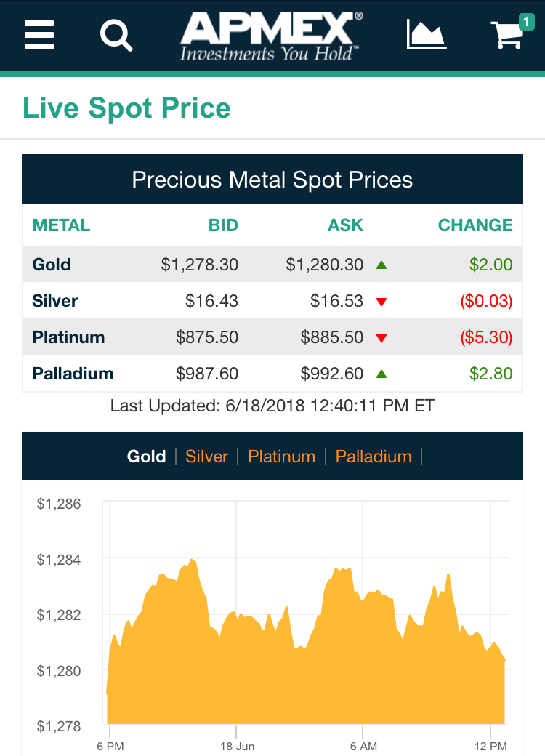545x756 pixels.
Task: Click red down arrow in Platinum row
Action: 381,338
